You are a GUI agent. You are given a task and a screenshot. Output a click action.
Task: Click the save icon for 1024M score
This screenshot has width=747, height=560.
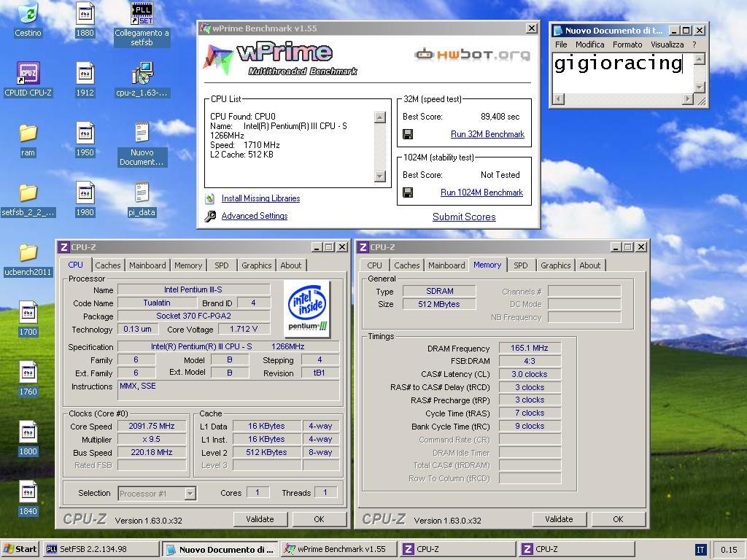(x=408, y=192)
